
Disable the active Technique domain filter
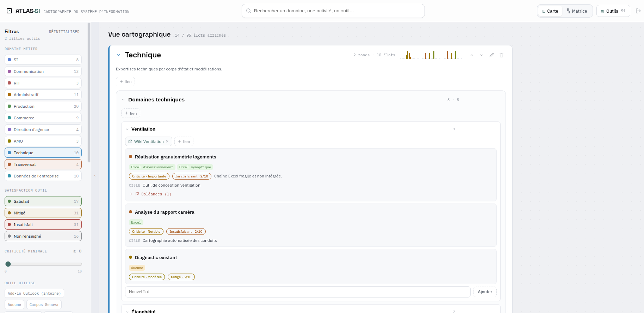tap(43, 153)
